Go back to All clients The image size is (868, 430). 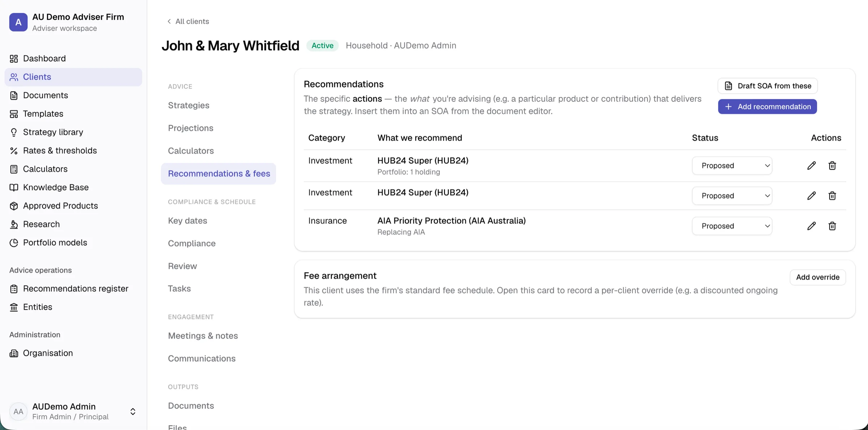tap(188, 21)
